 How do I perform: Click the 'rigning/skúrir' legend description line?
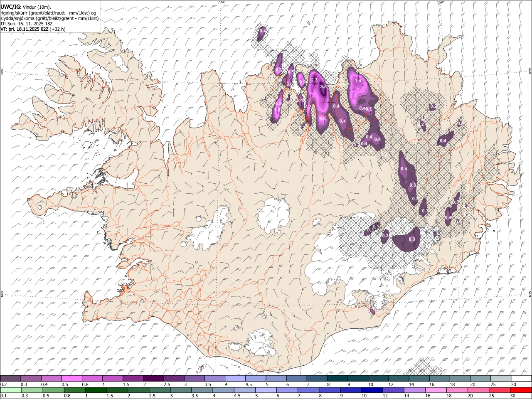[48, 13]
